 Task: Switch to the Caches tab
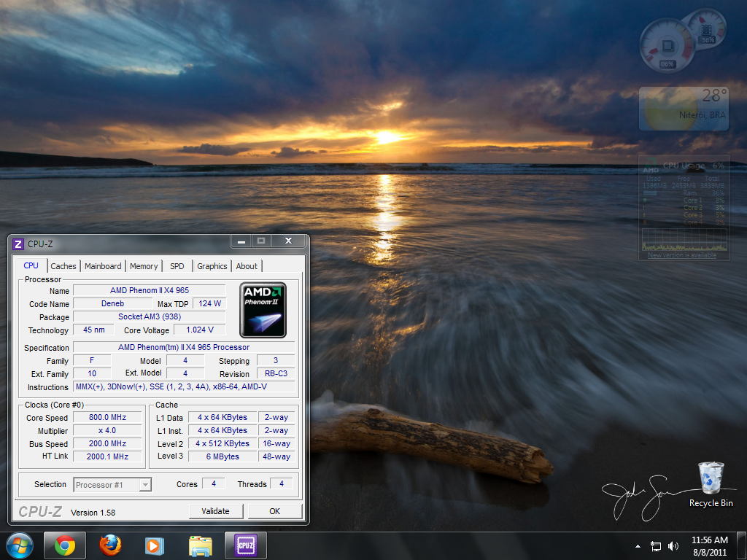click(63, 266)
